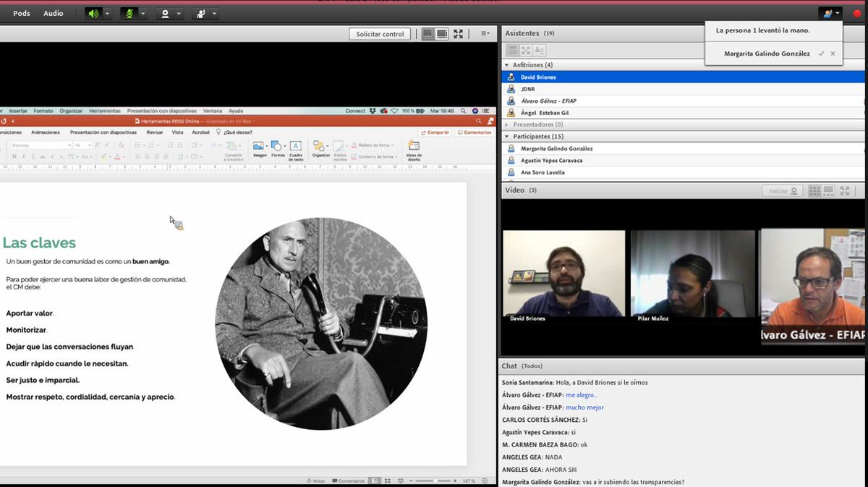868x487 pixels.
Task: Click the Imagen insert icon
Action: 259,149
